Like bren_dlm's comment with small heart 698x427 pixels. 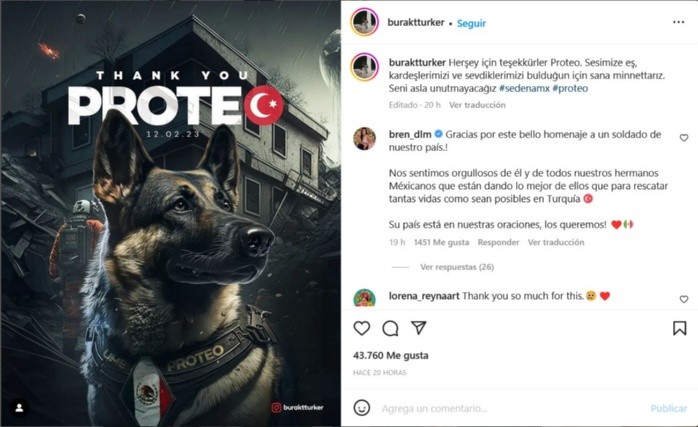pos(684,138)
